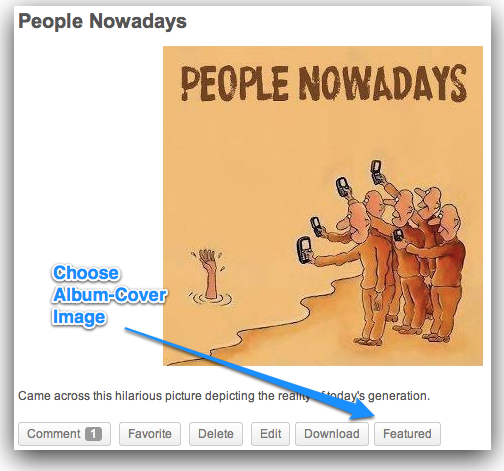
Task: Click the group of men holding phones
Action: pos(383,253)
